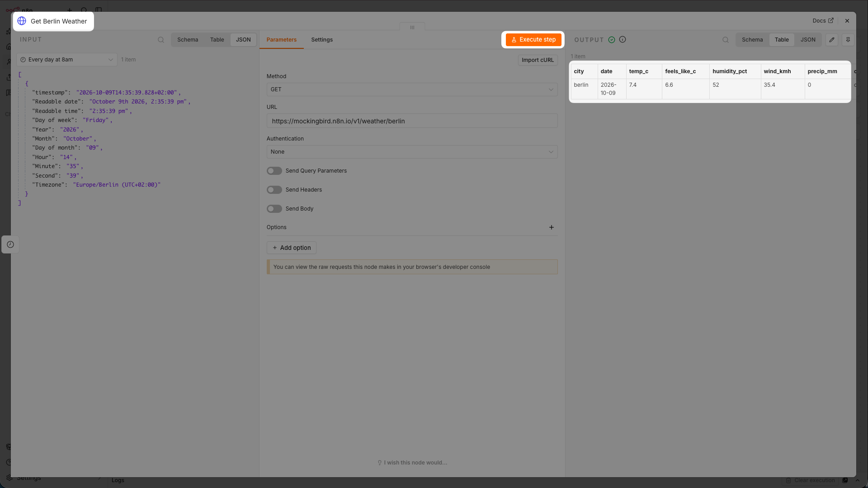Enable Send Query Parameters toggle
This screenshot has width=868, height=488.
(274, 171)
